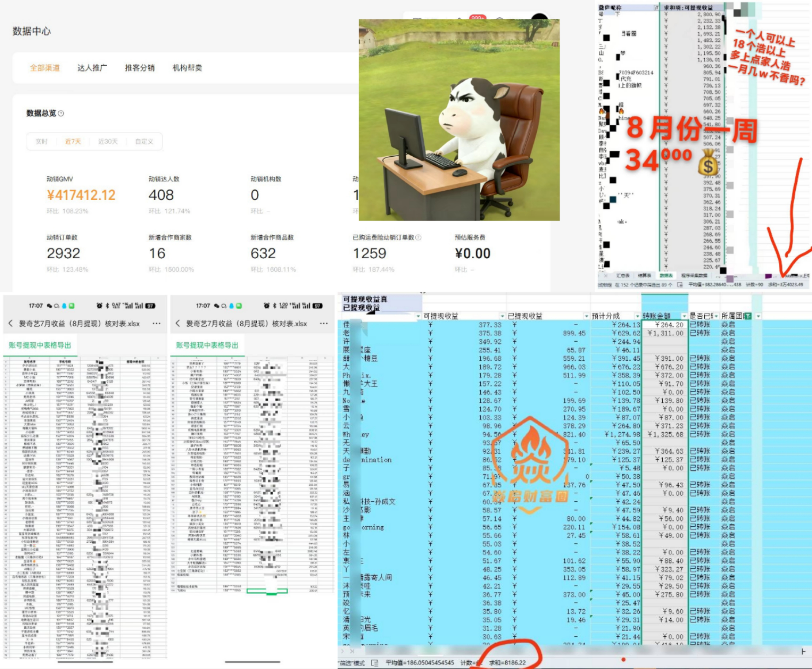Select the 实时 time range
The image size is (812, 669).
42,142
